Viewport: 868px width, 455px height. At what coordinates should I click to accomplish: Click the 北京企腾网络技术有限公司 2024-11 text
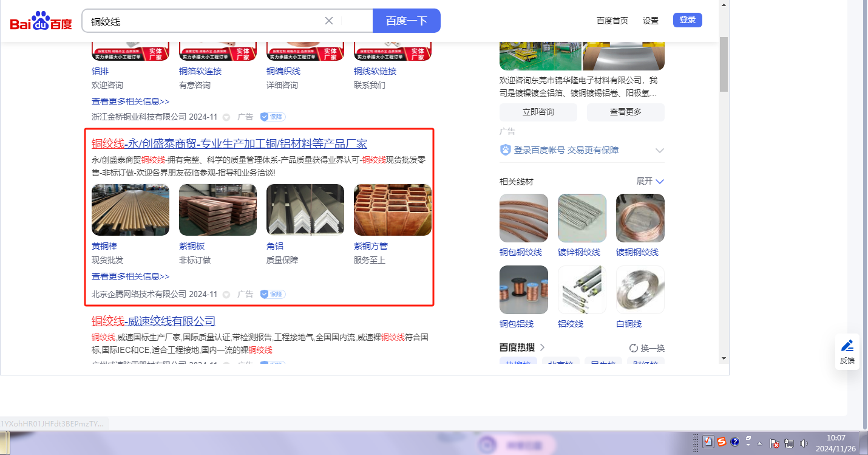(154, 294)
